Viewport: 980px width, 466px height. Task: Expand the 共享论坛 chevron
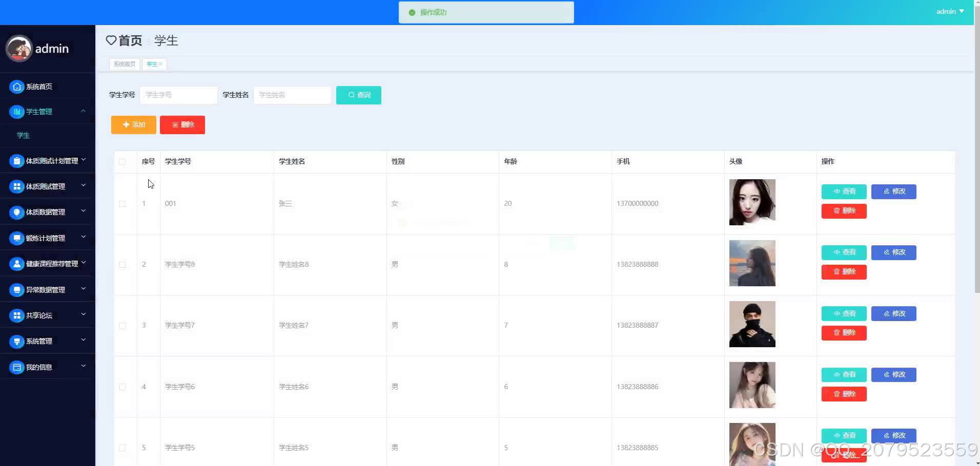(x=84, y=314)
